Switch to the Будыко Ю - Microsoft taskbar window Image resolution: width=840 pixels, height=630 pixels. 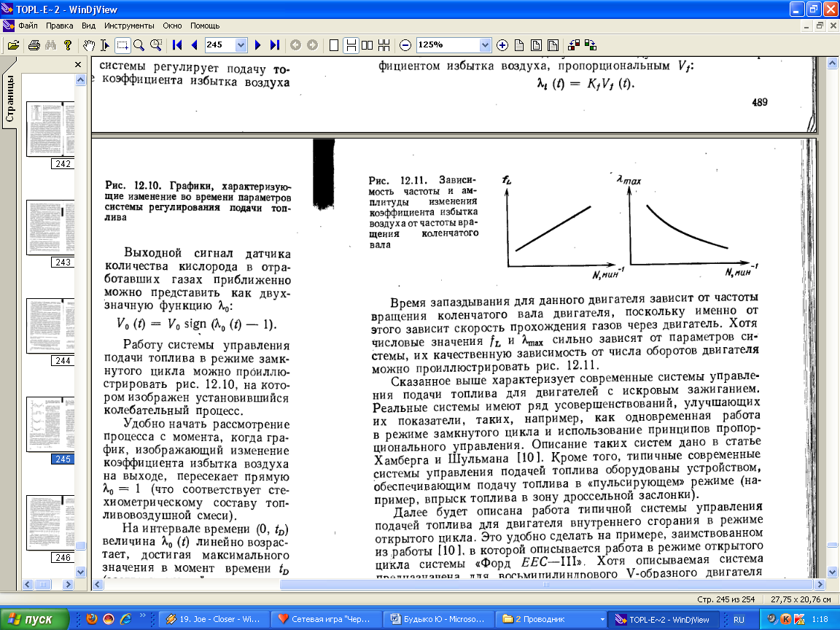(438, 619)
